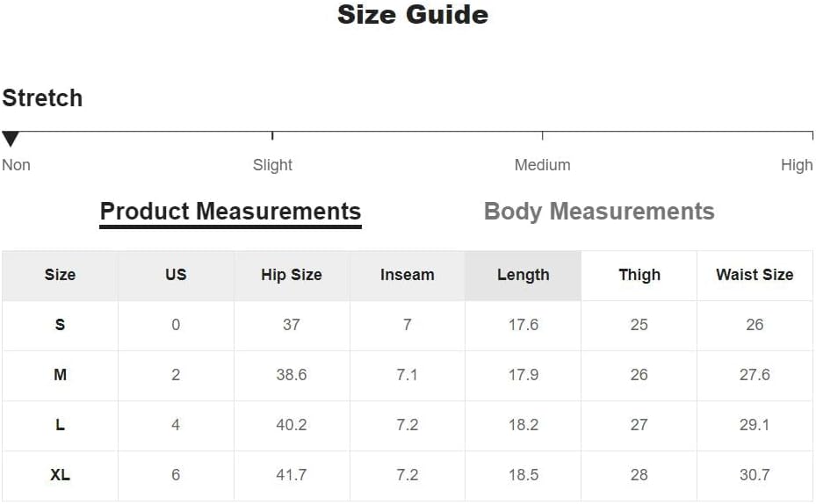Screen dimensions: 816x504
Task: Click the 30.7 waist size cell
Action: coord(755,475)
